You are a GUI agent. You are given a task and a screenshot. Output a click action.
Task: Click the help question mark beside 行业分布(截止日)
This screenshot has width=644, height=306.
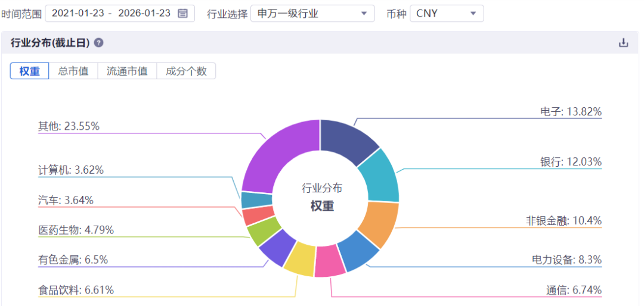[x=98, y=43]
